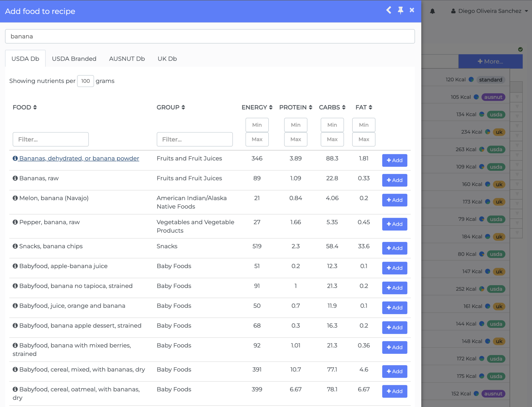Click the pie chart icon next to 79 Kcal
This screenshot has height=407, width=532.
click(x=481, y=219)
